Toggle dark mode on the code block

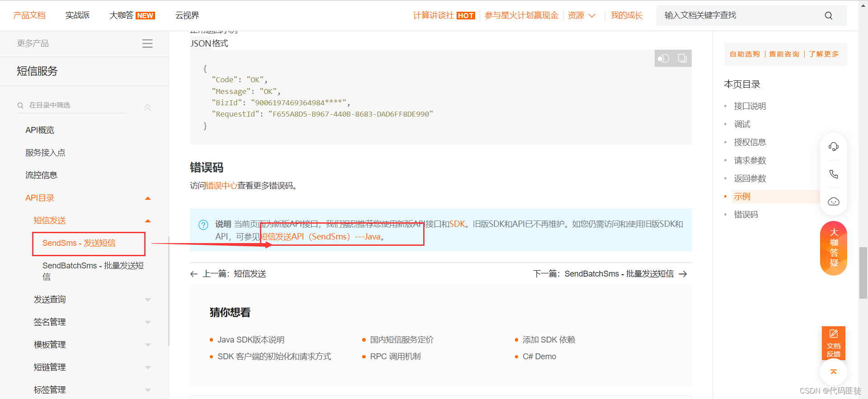[x=664, y=58]
